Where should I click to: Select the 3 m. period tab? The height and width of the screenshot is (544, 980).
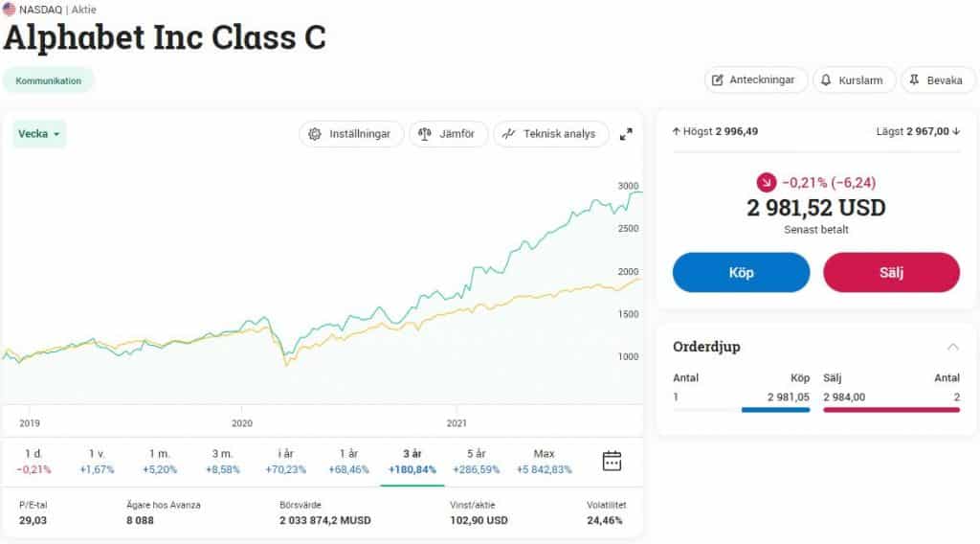tap(222, 462)
